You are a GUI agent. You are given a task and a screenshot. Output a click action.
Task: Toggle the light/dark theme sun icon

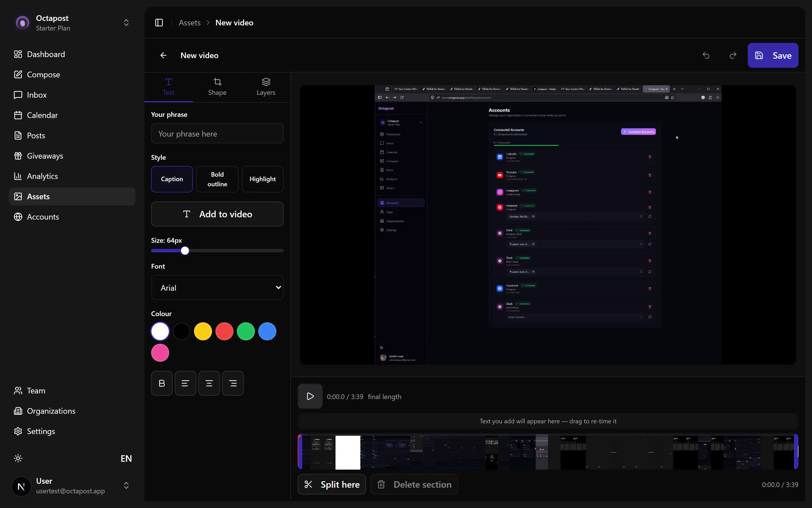click(18, 458)
